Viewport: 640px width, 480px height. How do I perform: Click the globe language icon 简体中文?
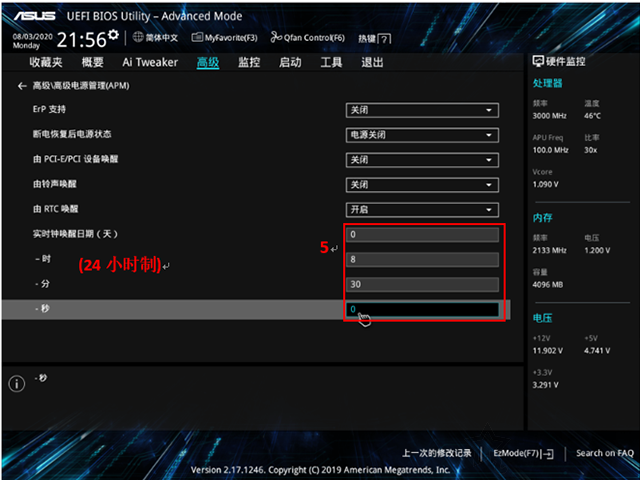click(138, 37)
